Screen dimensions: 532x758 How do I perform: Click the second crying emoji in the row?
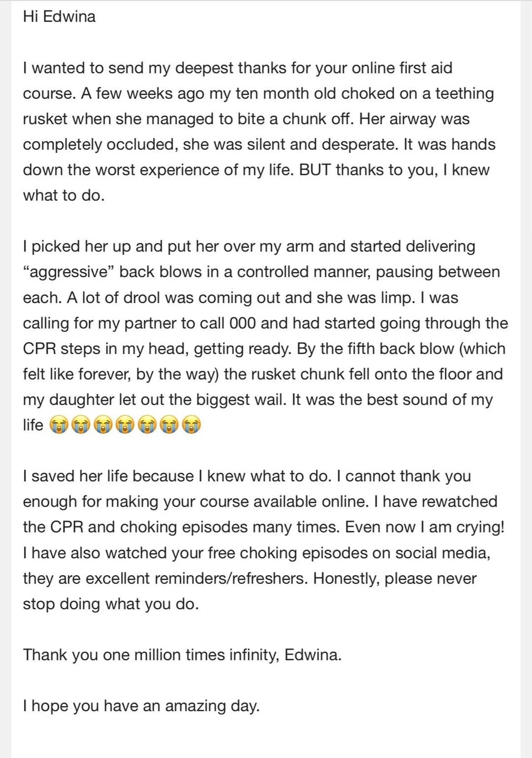click(x=81, y=425)
